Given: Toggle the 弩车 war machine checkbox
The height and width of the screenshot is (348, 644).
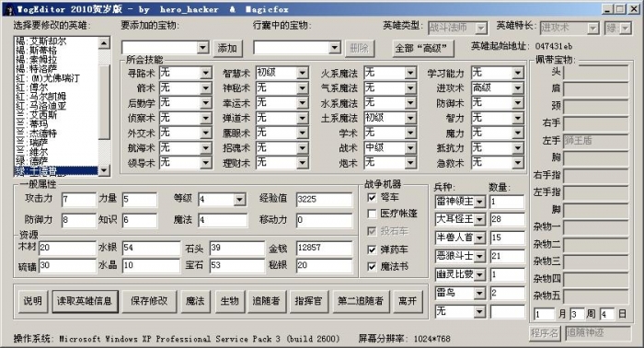Looking at the screenshot, I should [x=372, y=198].
